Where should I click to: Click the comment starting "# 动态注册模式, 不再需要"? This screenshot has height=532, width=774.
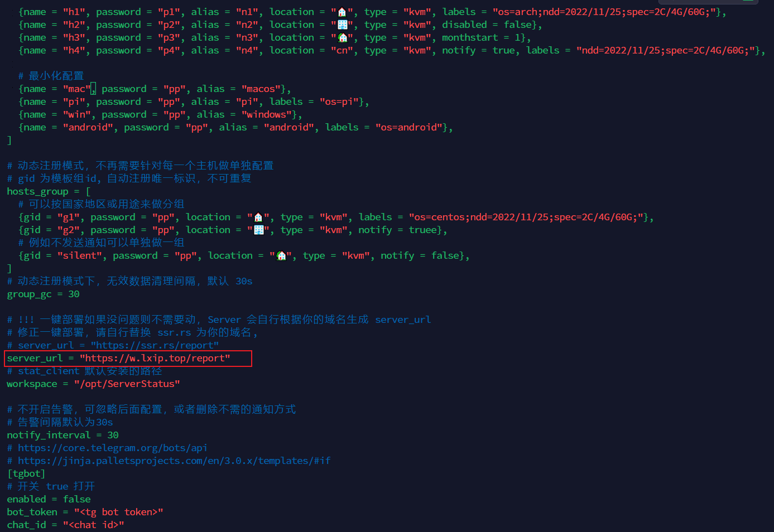140,166
